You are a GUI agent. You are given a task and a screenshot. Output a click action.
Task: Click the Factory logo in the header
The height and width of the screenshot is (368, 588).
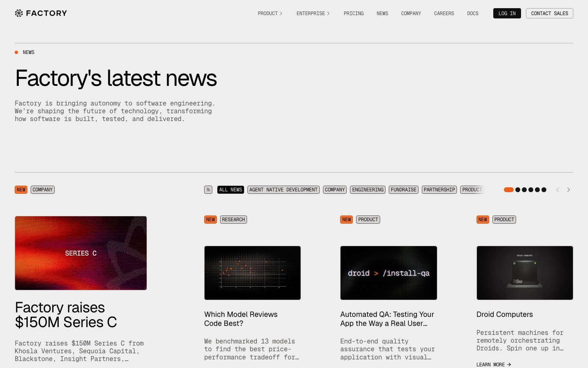coord(41,13)
